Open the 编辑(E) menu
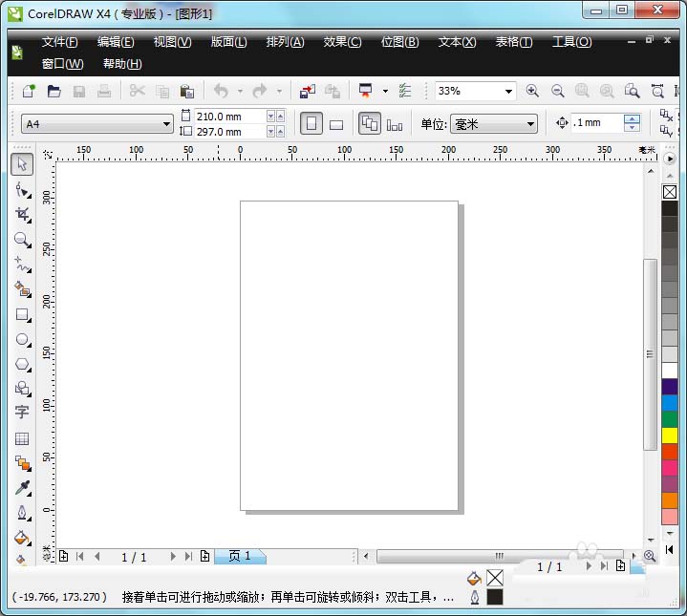This screenshot has width=687, height=616. pyautogui.click(x=116, y=42)
